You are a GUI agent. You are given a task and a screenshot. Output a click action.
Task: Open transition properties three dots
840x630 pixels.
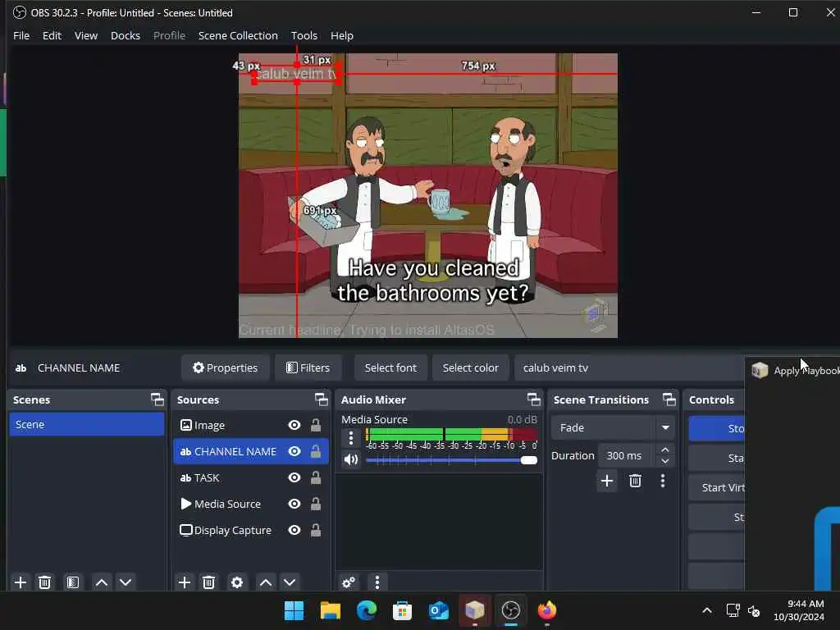click(663, 481)
